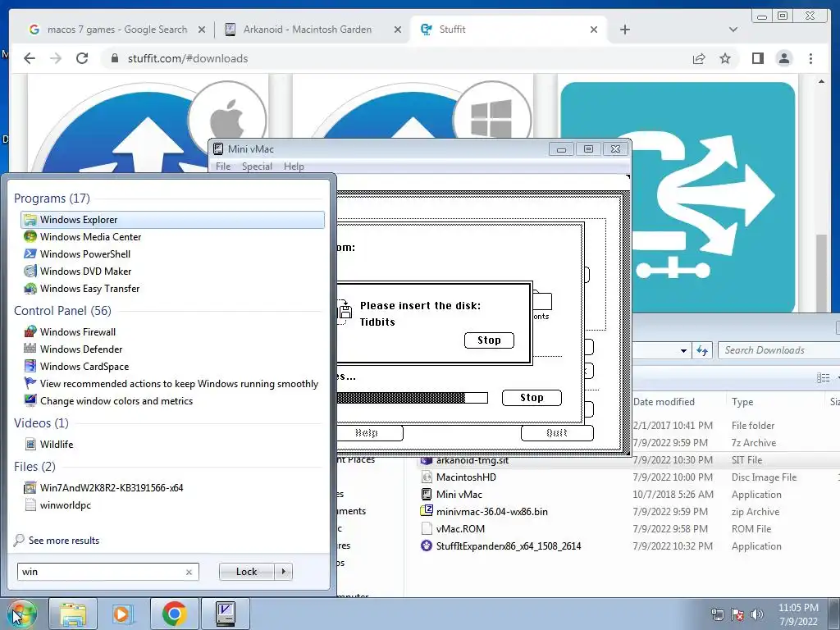Image resolution: width=840 pixels, height=630 pixels.
Task: Refresh the Explorer Downloads folder
Action: [701, 351]
